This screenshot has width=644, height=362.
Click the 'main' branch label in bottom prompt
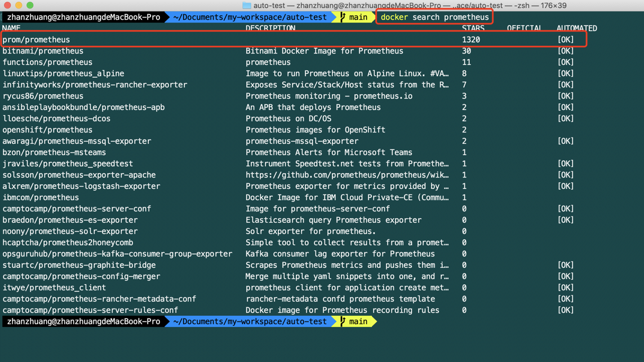pyautogui.click(x=358, y=321)
